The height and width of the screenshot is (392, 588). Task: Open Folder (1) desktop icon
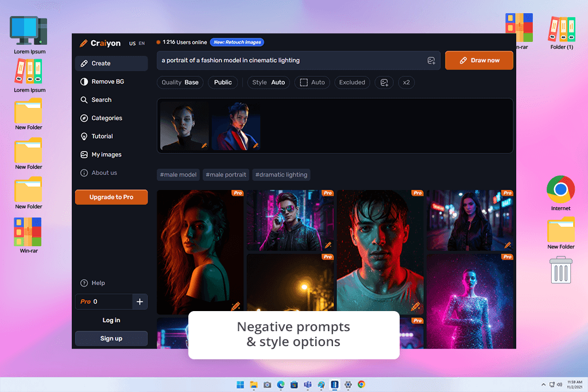[562, 33]
